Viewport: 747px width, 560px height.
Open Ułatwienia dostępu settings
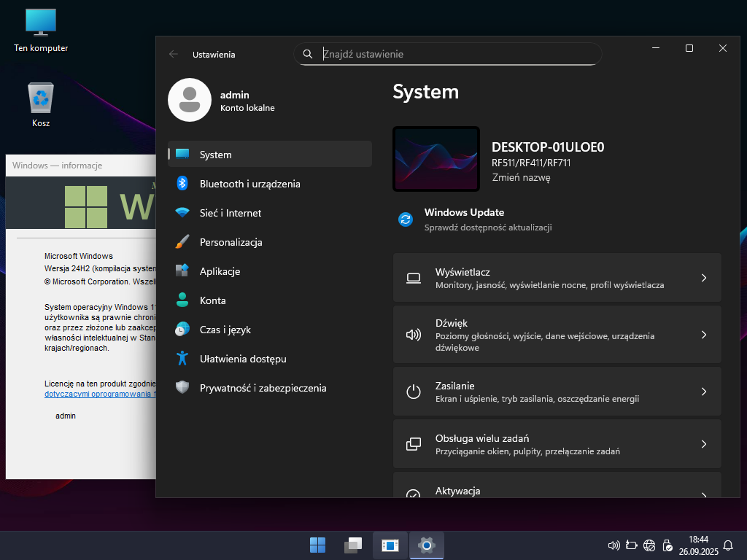point(242,359)
